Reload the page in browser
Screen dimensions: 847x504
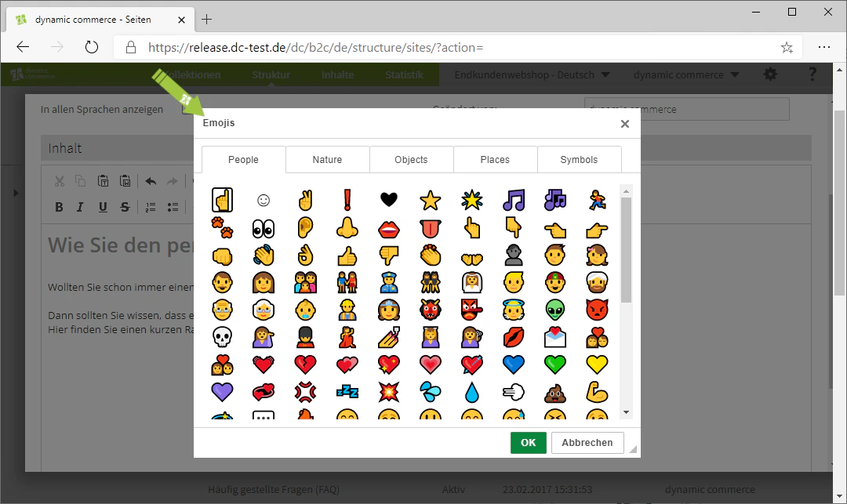coord(92,48)
